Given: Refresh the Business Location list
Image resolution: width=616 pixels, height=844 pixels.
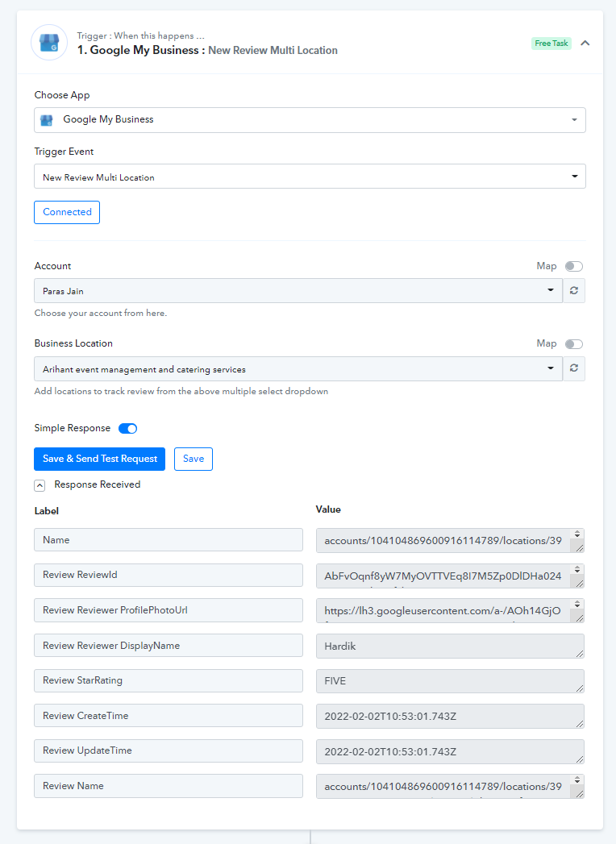Looking at the screenshot, I should pos(574,368).
